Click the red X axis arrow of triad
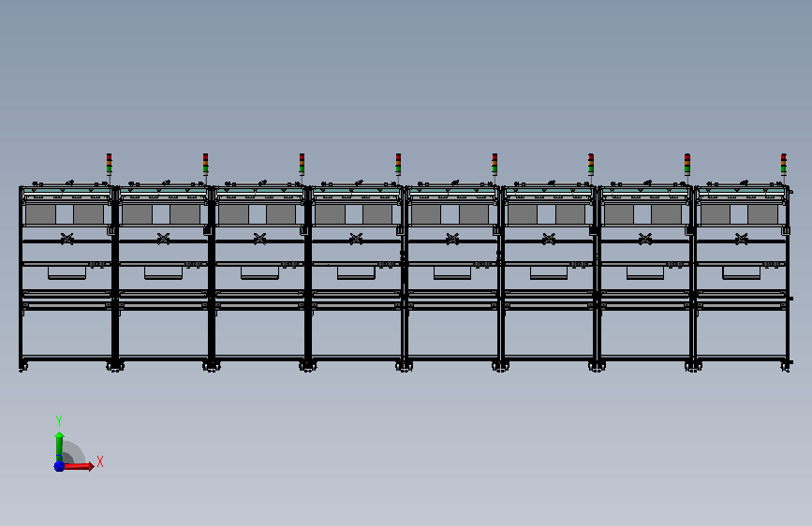 point(78,466)
